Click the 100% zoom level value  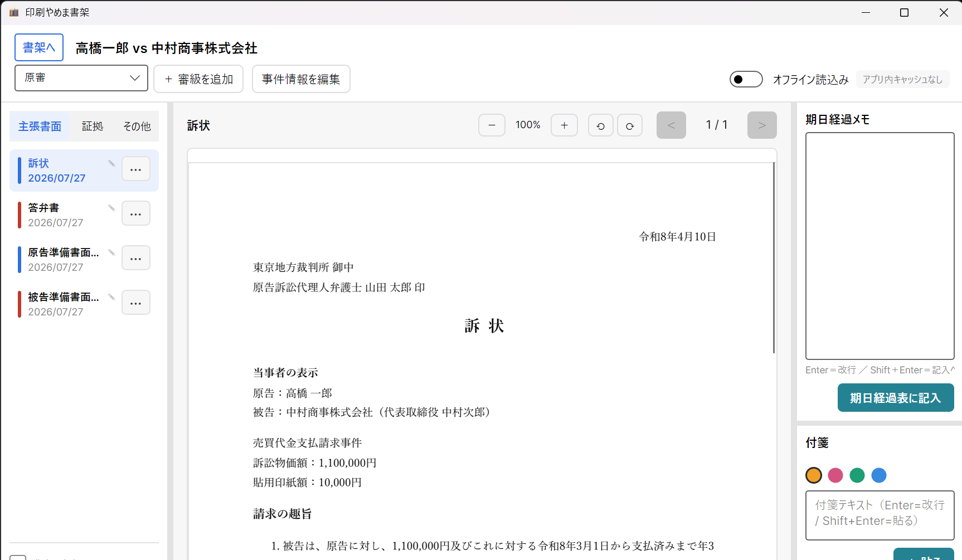point(528,125)
